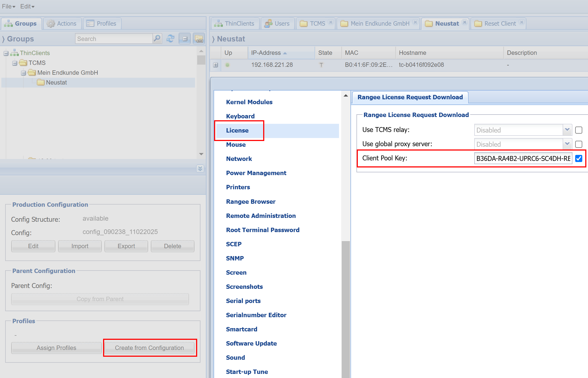Click the refresh groups icon
The image size is (588, 378).
(170, 39)
